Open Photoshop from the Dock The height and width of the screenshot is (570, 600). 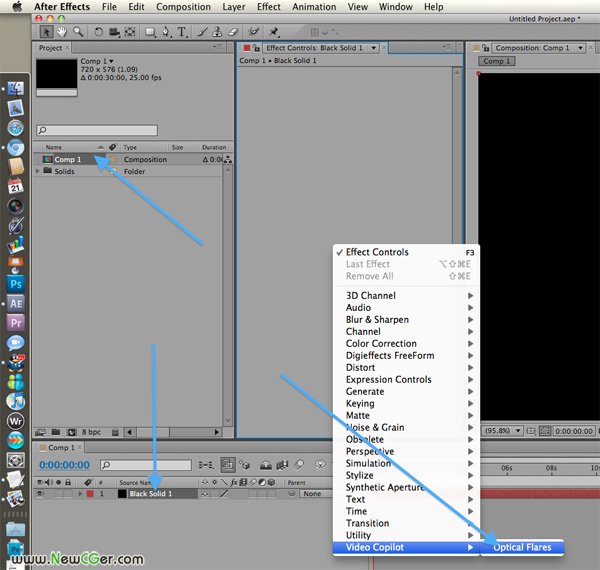[x=16, y=284]
